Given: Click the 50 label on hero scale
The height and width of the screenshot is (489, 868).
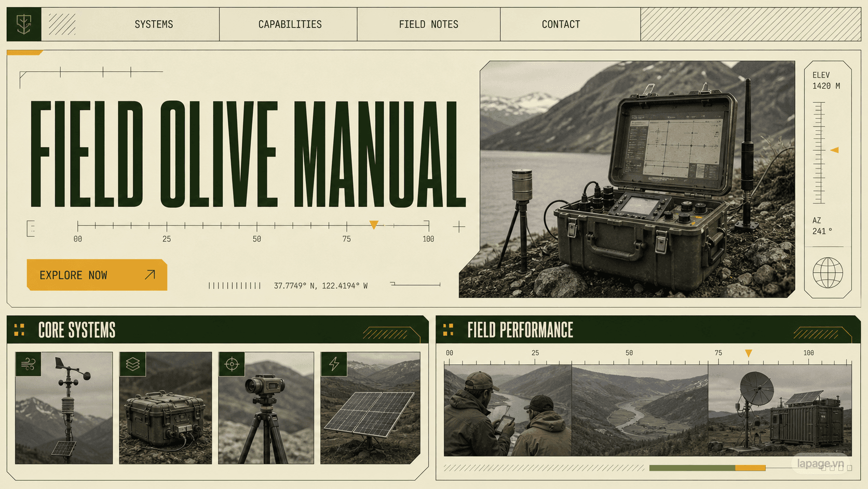Looking at the screenshot, I should pyautogui.click(x=256, y=239).
